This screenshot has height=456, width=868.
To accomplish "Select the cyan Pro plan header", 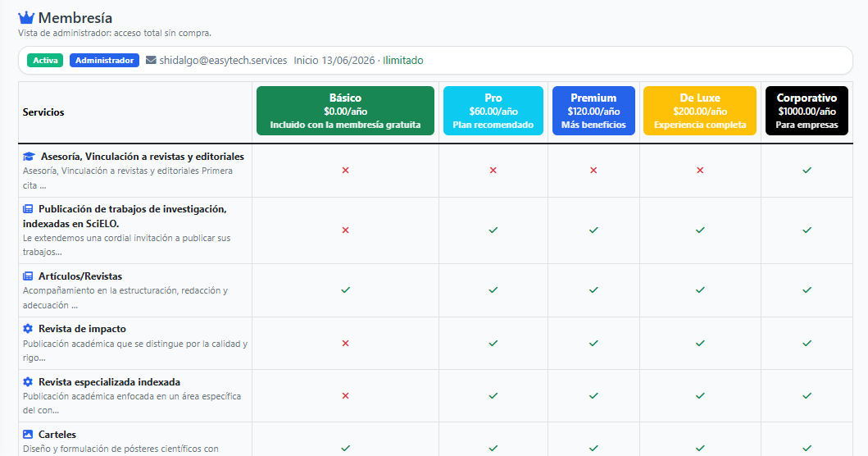I will tap(493, 111).
